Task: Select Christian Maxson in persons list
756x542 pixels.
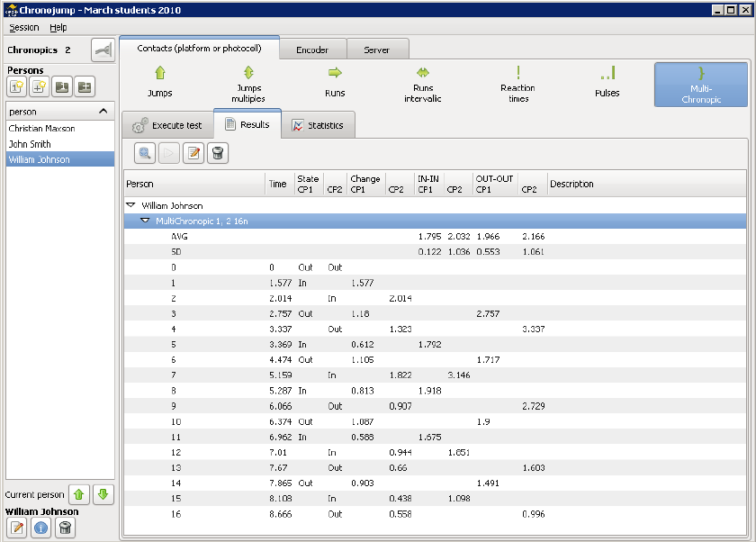Action: [x=41, y=129]
